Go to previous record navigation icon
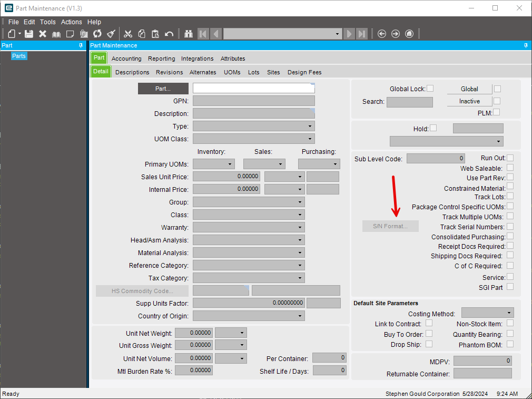Image resolution: width=532 pixels, height=399 pixels. (216, 34)
